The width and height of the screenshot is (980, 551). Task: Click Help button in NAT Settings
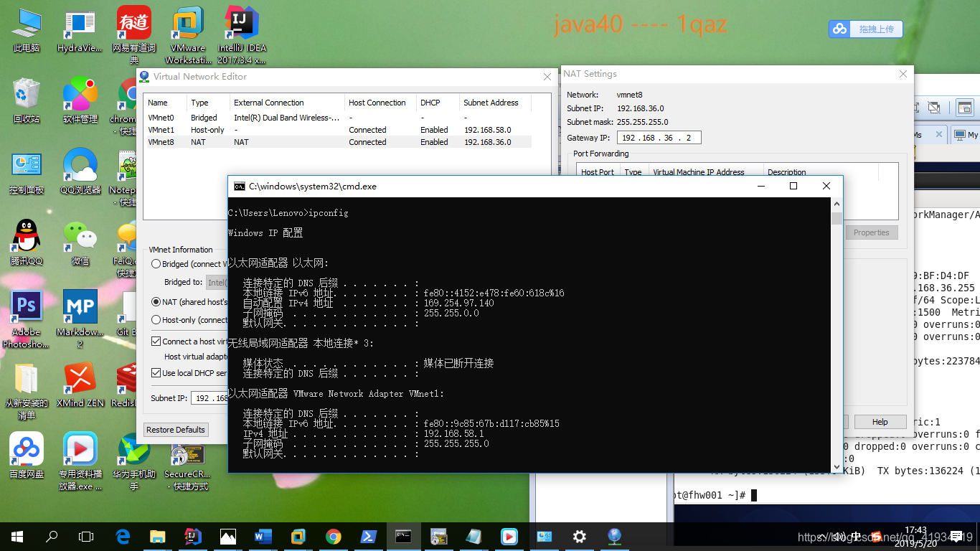(880, 422)
